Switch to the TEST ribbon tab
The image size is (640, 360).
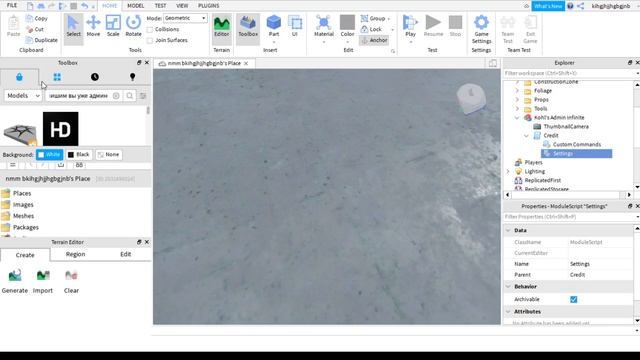(x=160, y=6)
